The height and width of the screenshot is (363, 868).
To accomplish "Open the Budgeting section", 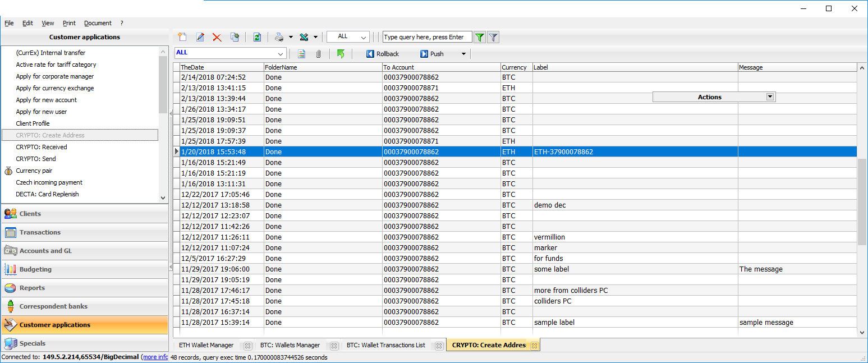I will (84, 269).
